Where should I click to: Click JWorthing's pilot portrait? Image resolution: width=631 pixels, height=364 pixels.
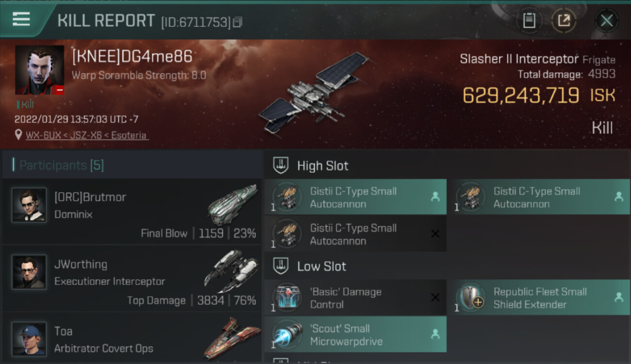point(29,272)
